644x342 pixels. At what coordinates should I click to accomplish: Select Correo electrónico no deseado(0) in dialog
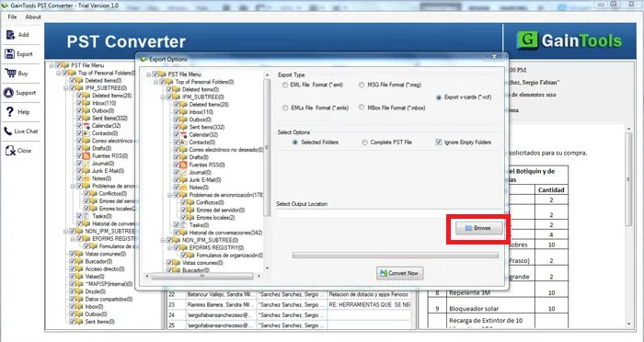[x=226, y=150]
